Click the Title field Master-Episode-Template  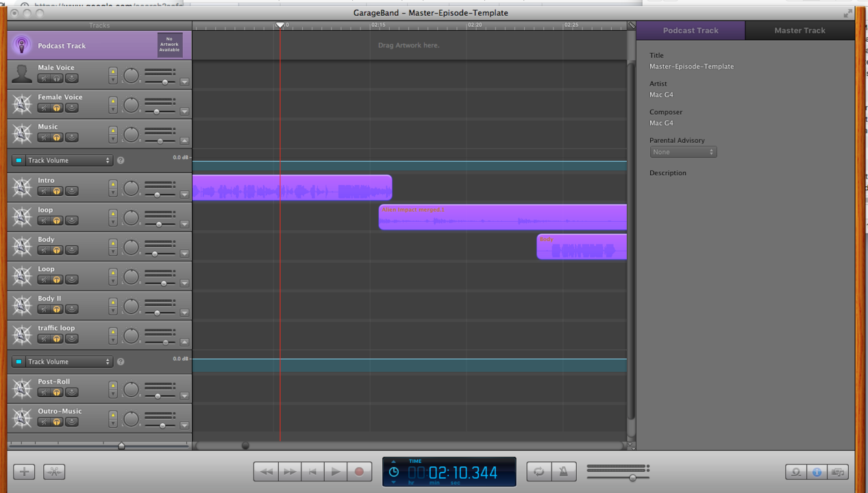(x=691, y=66)
